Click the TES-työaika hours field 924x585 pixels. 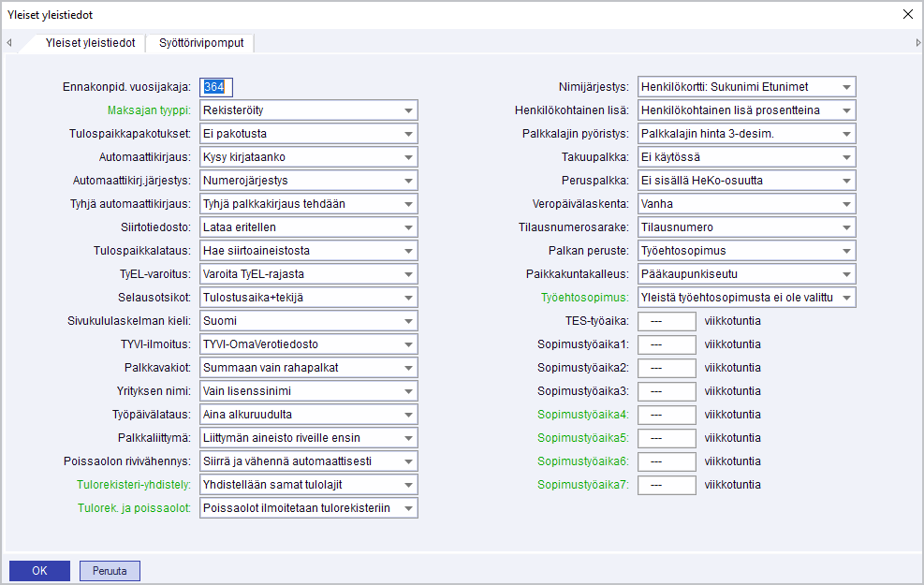tap(666, 321)
